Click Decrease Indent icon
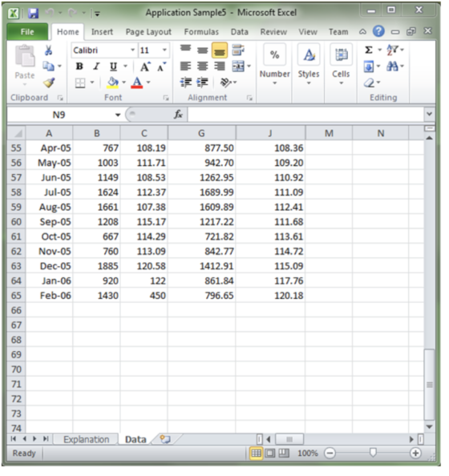Viewport: 449px width, 476px height. click(x=186, y=83)
